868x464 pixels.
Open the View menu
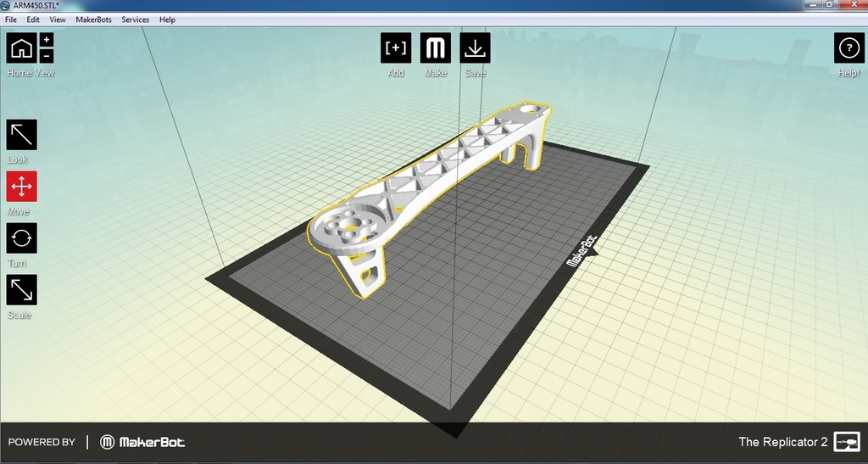58,20
